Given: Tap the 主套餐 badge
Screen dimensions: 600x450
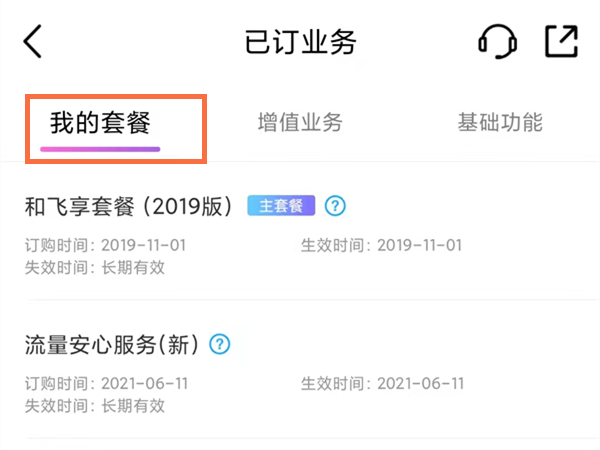Looking at the screenshot, I should (281, 206).
